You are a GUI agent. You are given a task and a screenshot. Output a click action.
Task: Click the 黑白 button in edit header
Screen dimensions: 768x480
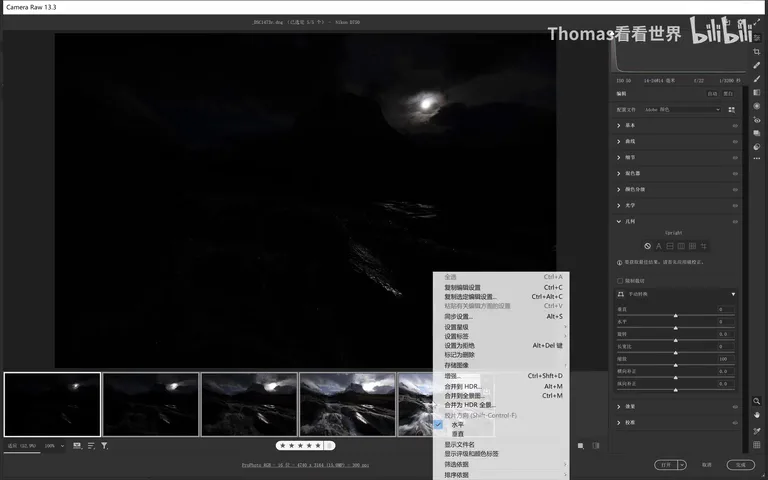point(728,94)
